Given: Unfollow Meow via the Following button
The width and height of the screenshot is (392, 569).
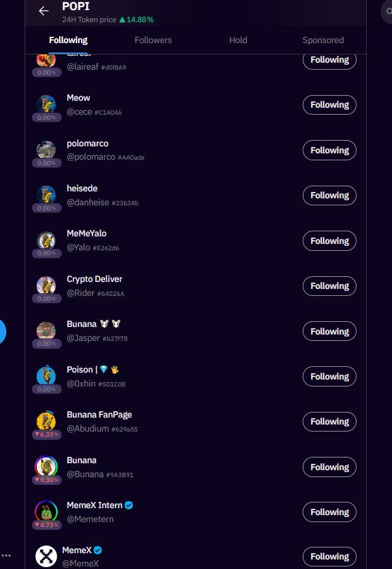Looking at the screenshot, I should (x=329, y=105).
